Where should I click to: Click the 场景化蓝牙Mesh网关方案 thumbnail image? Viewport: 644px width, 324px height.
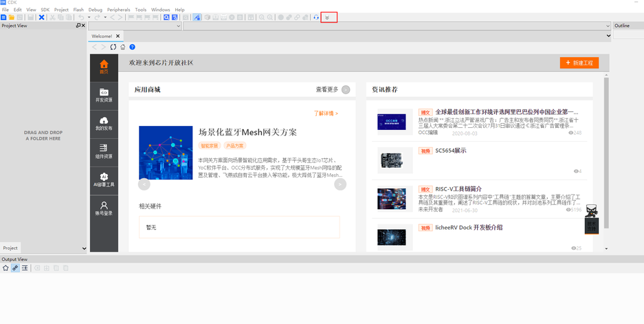coord(166,153)
